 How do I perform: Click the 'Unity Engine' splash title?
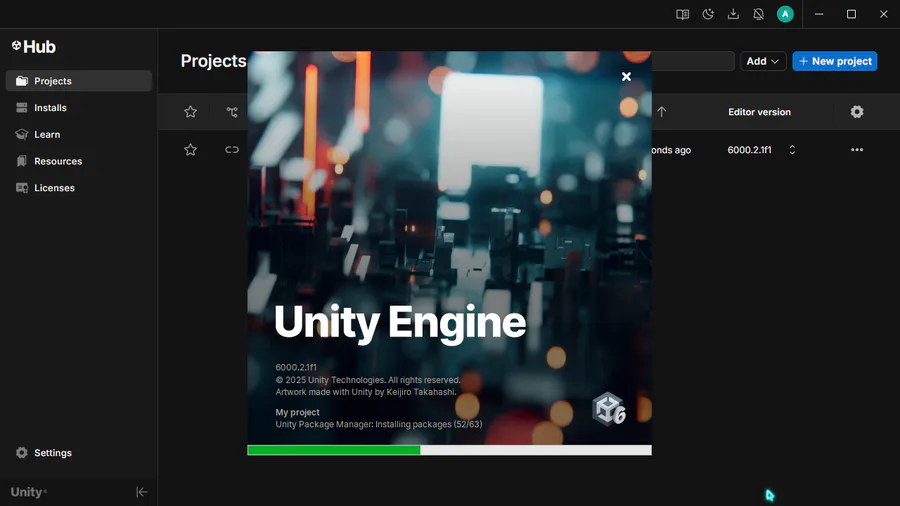point(399,322)
